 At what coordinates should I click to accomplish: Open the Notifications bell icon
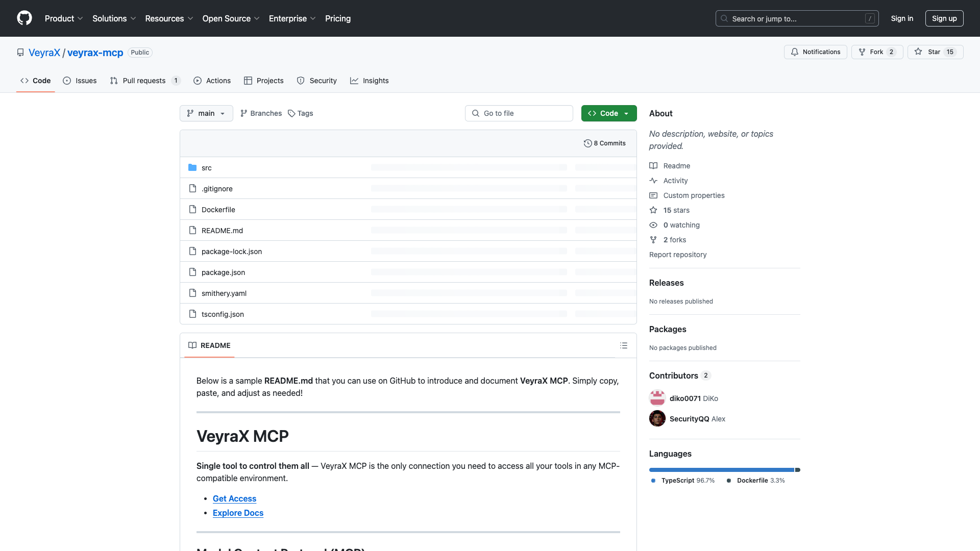click(796, 52)
